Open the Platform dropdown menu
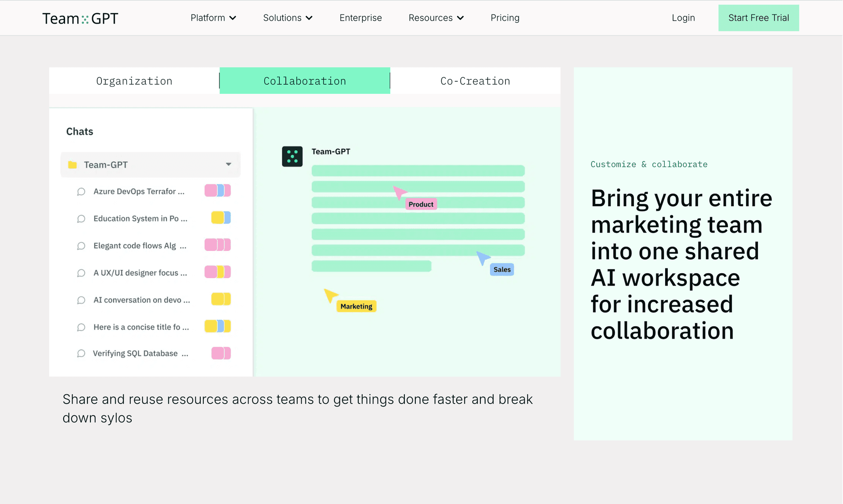This screenshot has height=504, width=843. [213, 18]
